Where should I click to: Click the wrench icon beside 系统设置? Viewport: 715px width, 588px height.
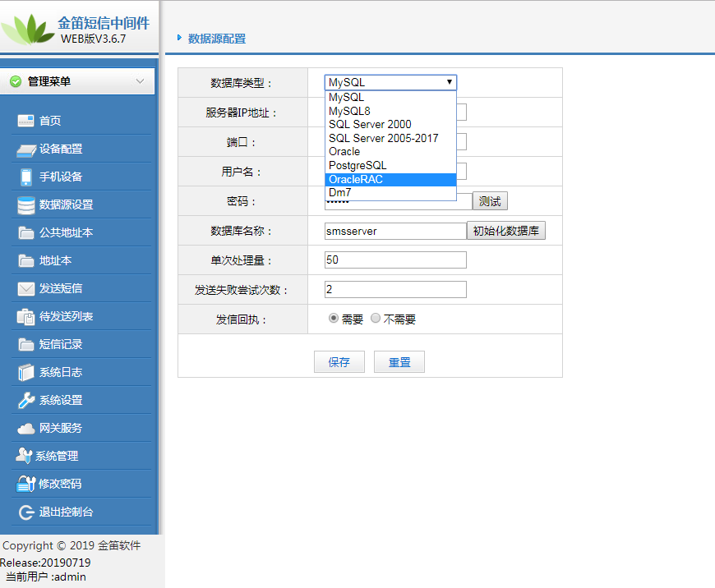(x=25, y=400)
